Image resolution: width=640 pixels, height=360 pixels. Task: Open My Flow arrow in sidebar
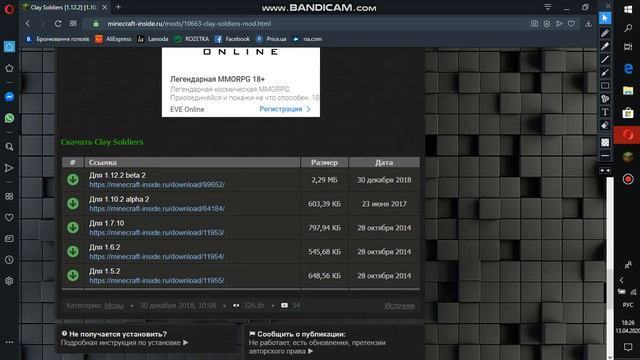9,168
